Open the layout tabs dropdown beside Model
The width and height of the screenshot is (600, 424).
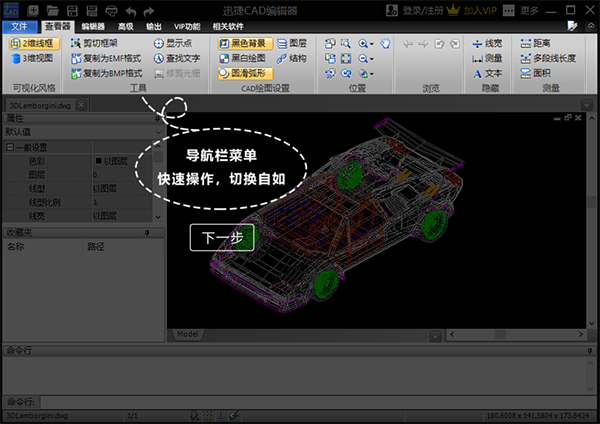pyautogui.click(x=435, y=336)
